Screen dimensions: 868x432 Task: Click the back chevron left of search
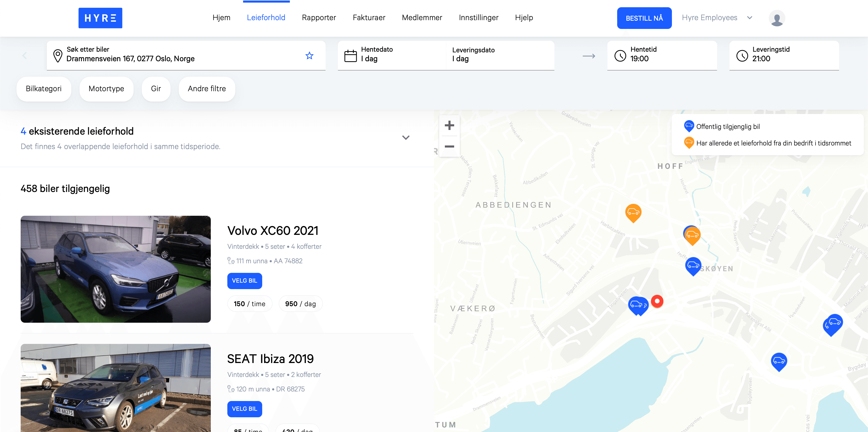pyautogui.click(x=24, y=56)
